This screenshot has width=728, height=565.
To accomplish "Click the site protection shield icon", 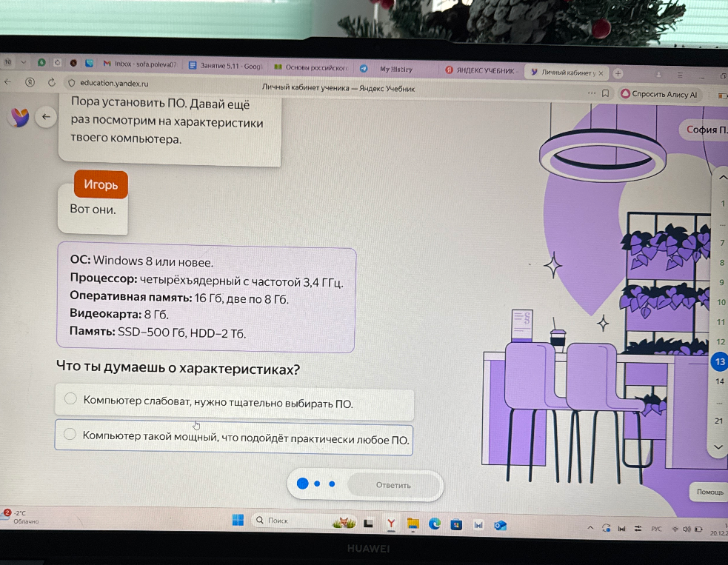I will tap(72, 83).
